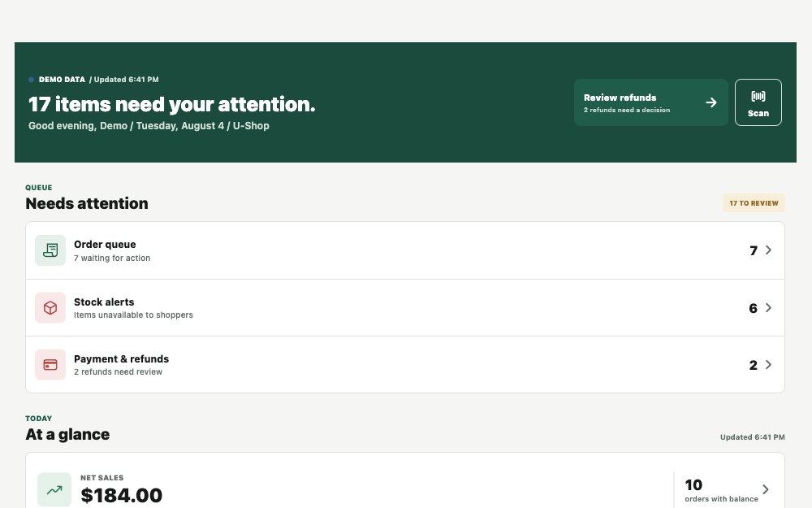This screenshot has width=812, height=508.
Task: Click 'Items unavailable to shoppers' text
Action: [x=133, y=315]
